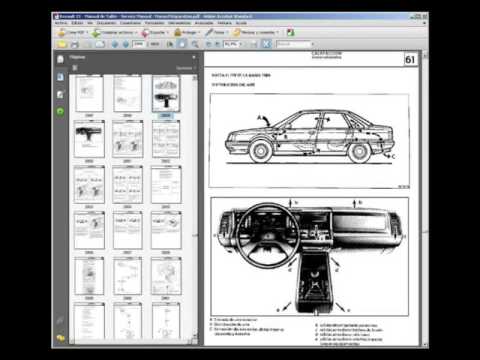Click the blue bookmarks panel icon in sidebar

coord(60,77)
